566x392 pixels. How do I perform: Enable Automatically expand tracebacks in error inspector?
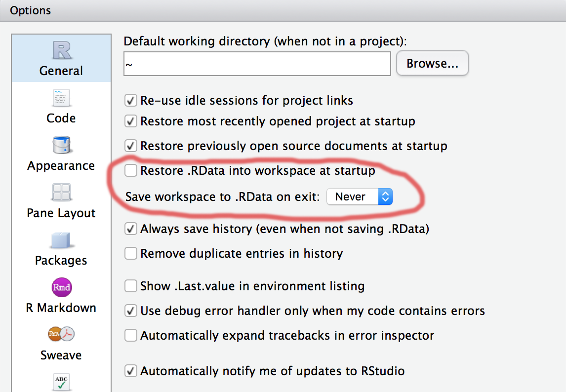pyautogui.click(x=131, y=336)
